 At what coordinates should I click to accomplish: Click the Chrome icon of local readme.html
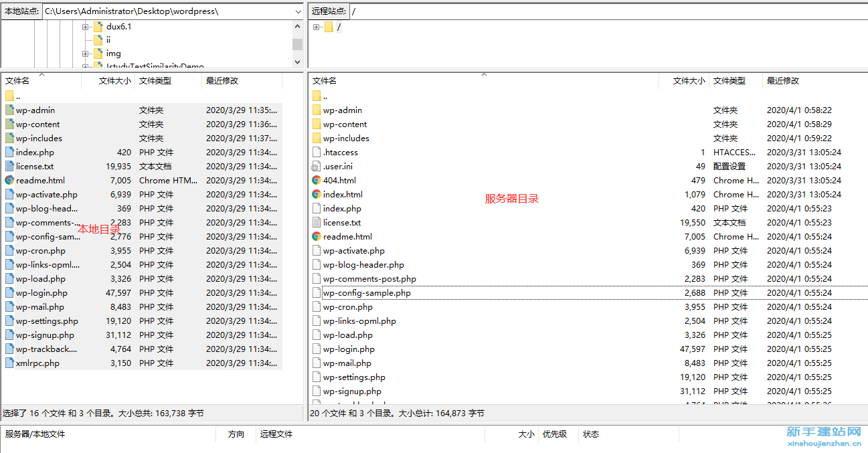[x=9, y=180]
